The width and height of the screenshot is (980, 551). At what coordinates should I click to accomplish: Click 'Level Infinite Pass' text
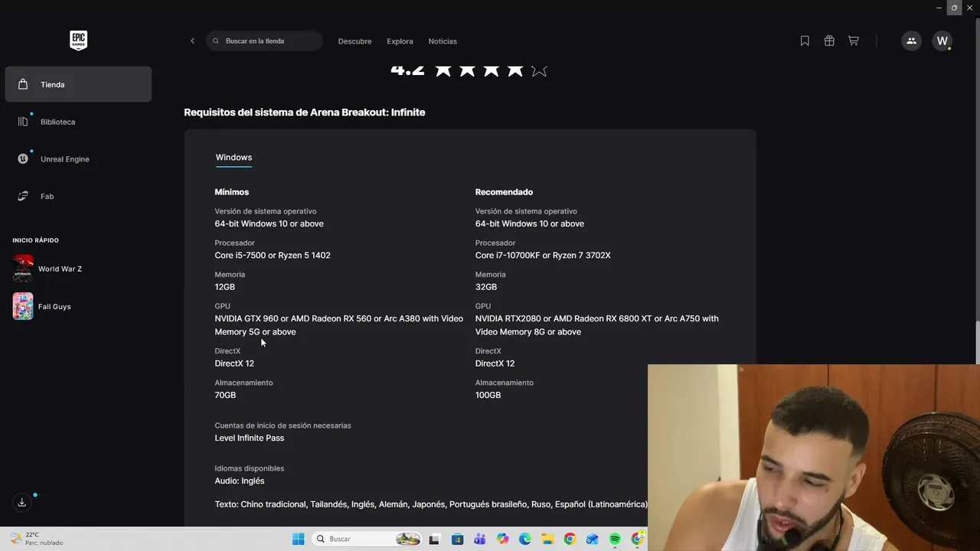250,438
